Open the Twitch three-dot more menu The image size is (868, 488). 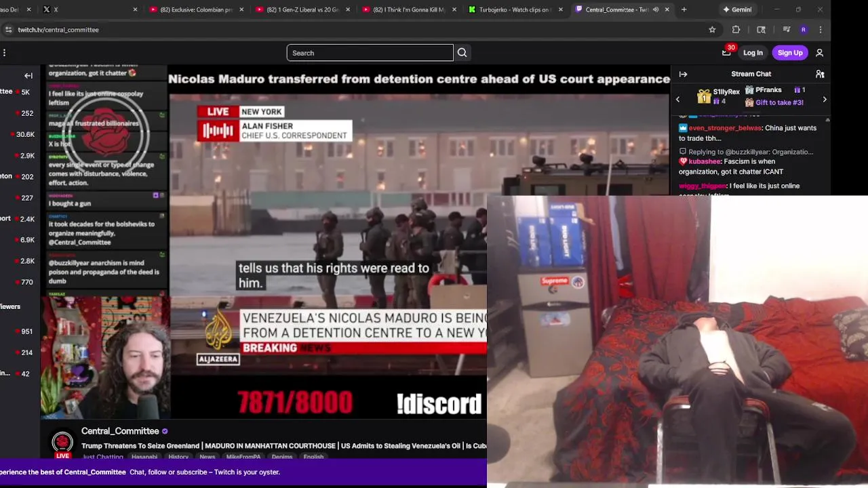point(4,53)
